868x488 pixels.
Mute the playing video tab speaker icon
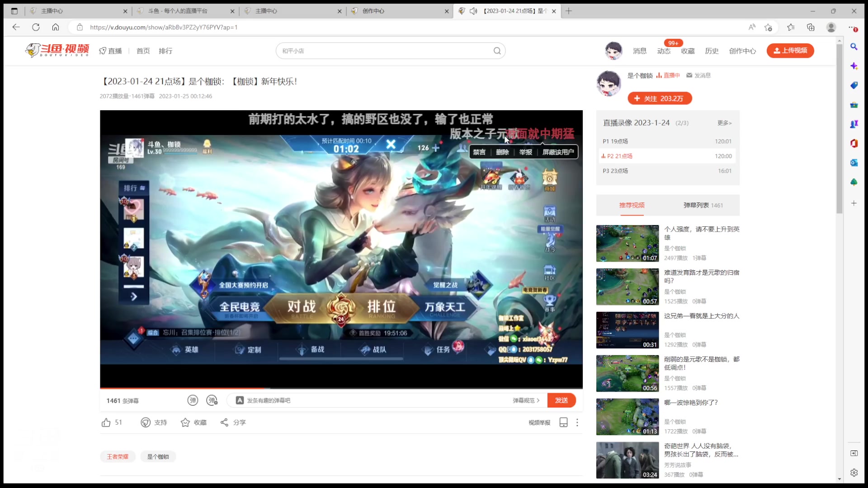point(473,11)
